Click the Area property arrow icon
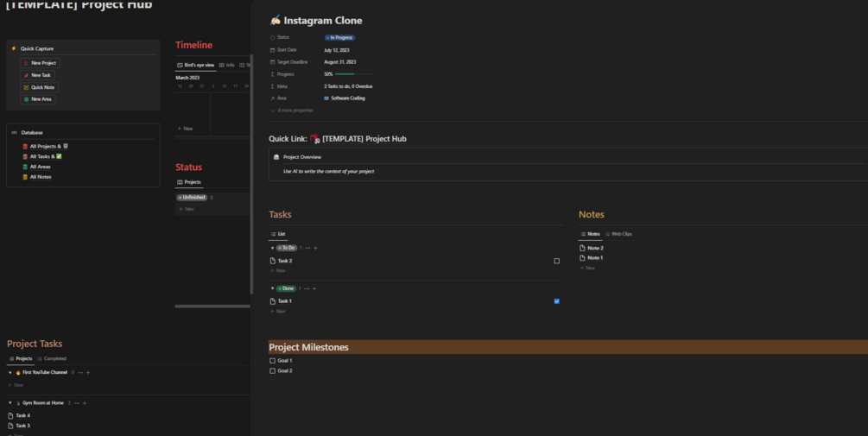This screenshot has width=868, height=436. click(x=272, y=98)
